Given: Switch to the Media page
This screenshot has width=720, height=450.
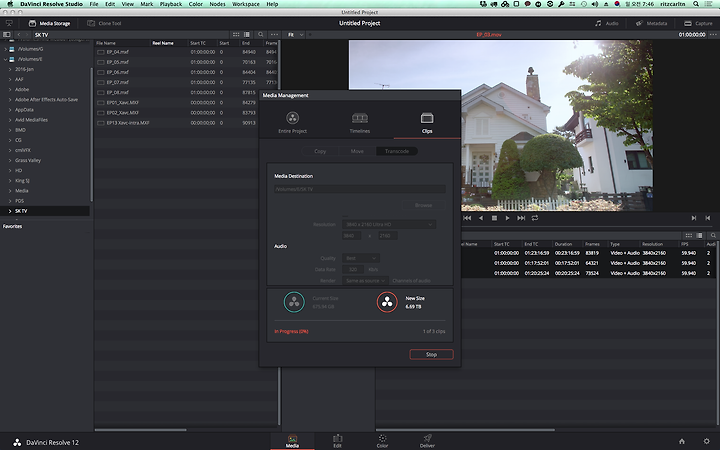Looking at the screenshot, I should point(292,441).
